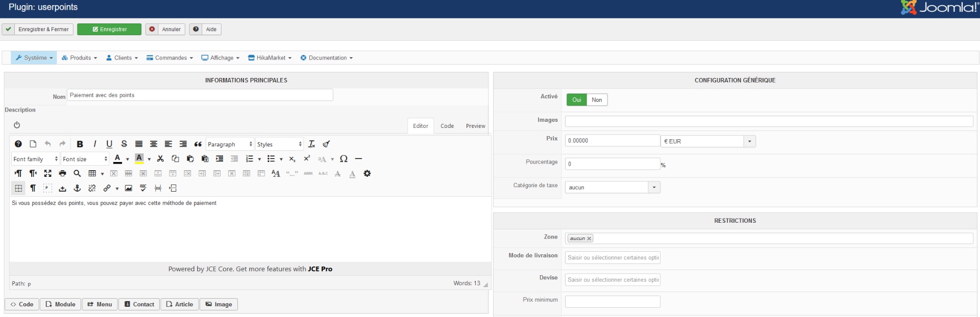Viewport: 980px width, 317px height.
Task: Open search and replace tool
Action: tap(77, 174)
